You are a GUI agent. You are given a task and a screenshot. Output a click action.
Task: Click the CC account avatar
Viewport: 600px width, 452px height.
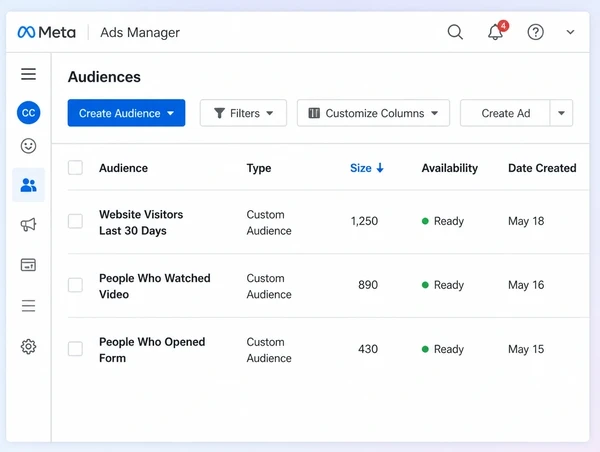[x=28, y=113]
